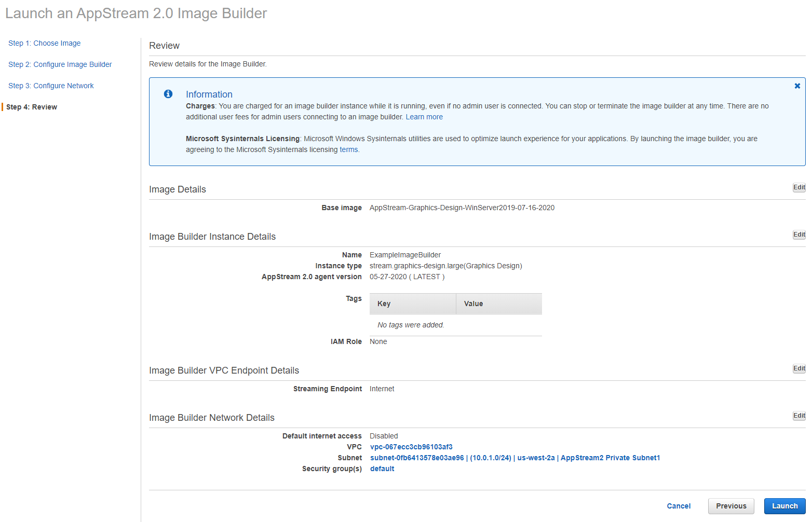The width and height of the screenshot is (812, 522).
Task: Select Step 4: Review in sidebar
Action: (x=32, y=107)
